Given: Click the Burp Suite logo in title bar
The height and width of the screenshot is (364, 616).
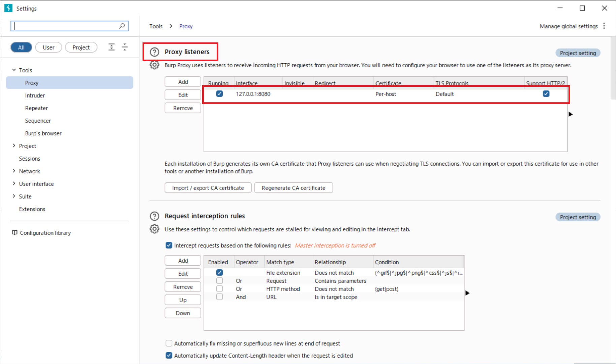Looking at the screenshot, I should (x=8, y=8).
